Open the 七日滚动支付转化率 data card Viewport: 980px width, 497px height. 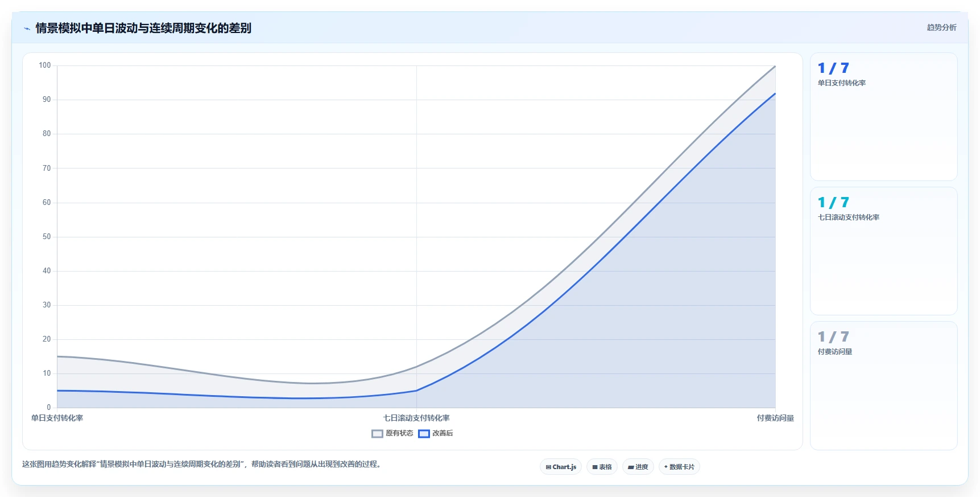point(883,251)
